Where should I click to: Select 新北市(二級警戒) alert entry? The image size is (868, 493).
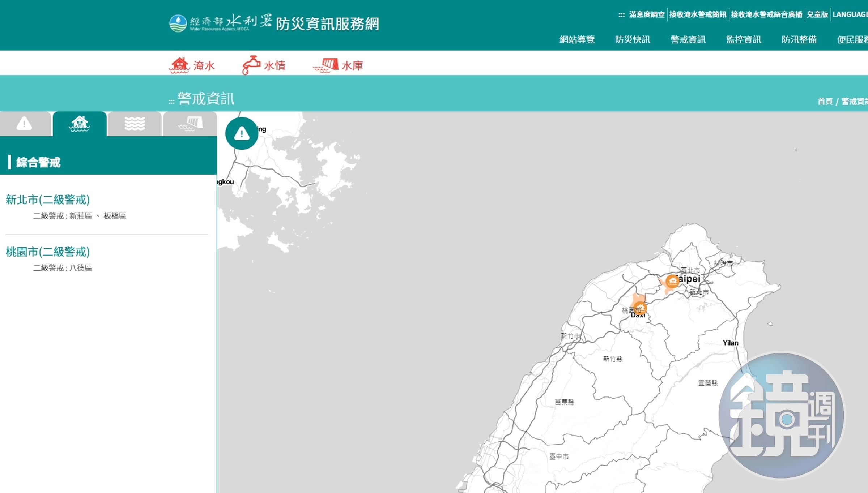point(48,200)
